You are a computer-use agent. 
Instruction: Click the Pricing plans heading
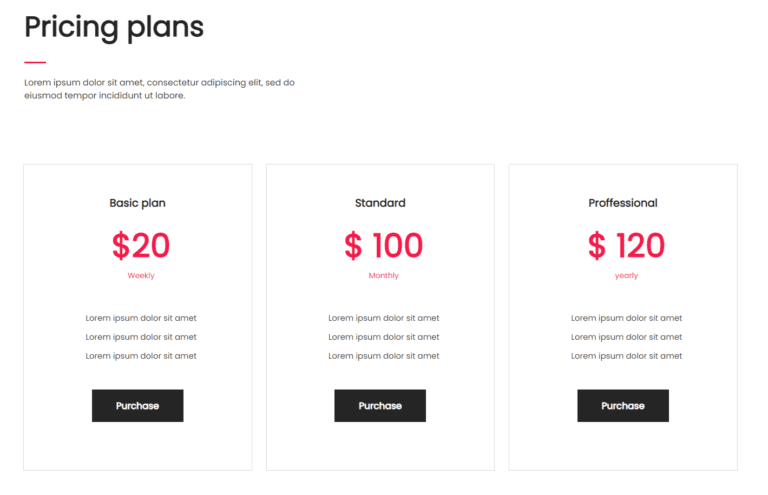pos(114,27)
